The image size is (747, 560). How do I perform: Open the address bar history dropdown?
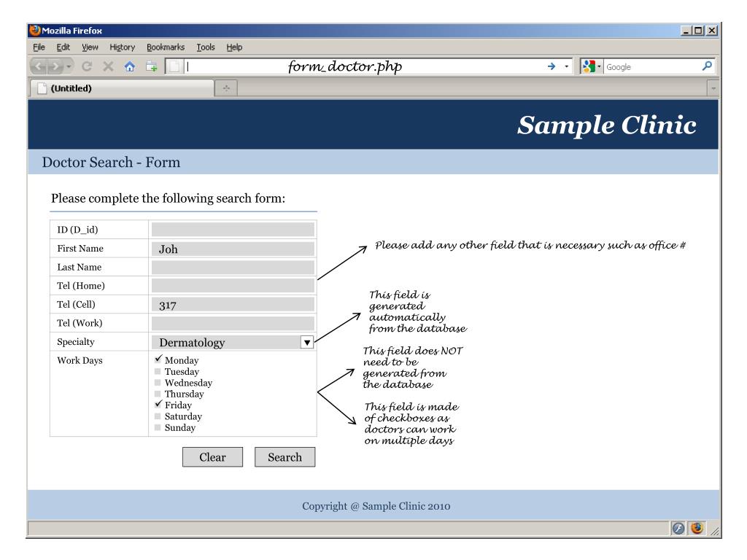tap(566, 66)
